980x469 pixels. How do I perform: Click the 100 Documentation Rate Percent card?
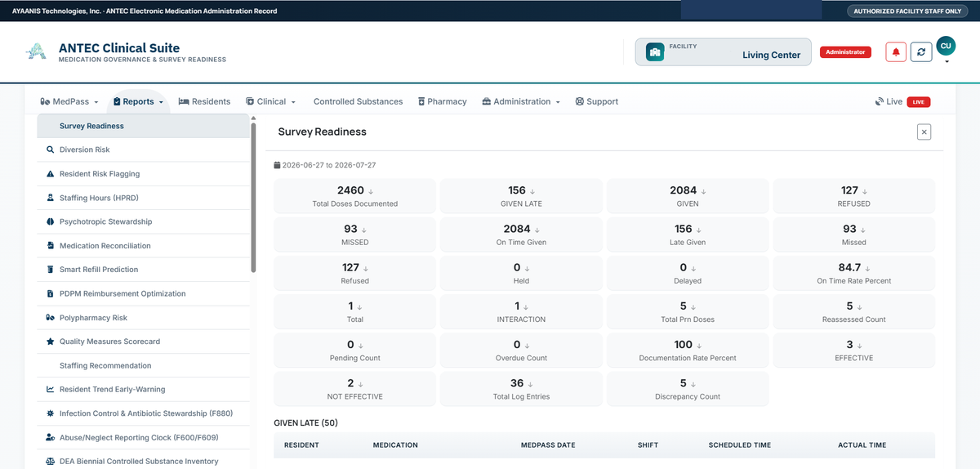[x=688, y=351]
